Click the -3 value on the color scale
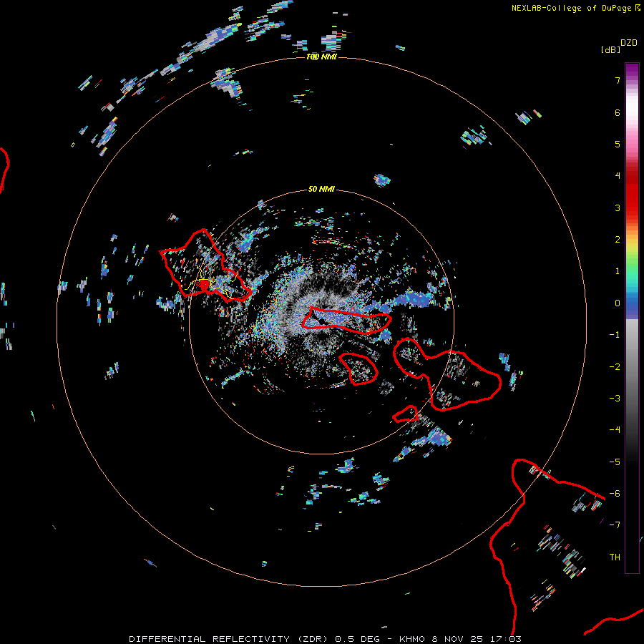This screenshot has width=644, height=644. pyautogui.click(x=615, y=399)
